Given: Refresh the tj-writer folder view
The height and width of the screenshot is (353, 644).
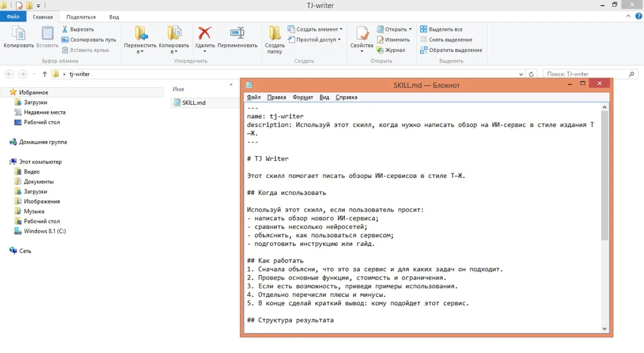Looking at the screenshot, I should [531, 74].
